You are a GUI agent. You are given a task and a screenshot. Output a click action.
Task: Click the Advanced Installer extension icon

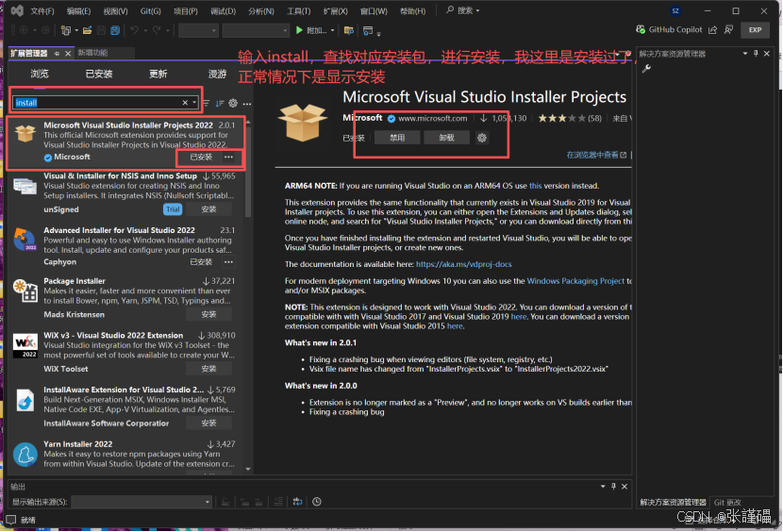pyautogui.click(x=25, y=239)
